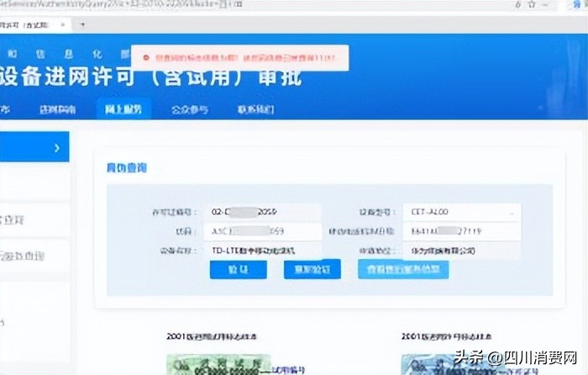Click the 2001版进网试用标志样本 caption text
Screen dimensions: 588x375
click(212, 336)
